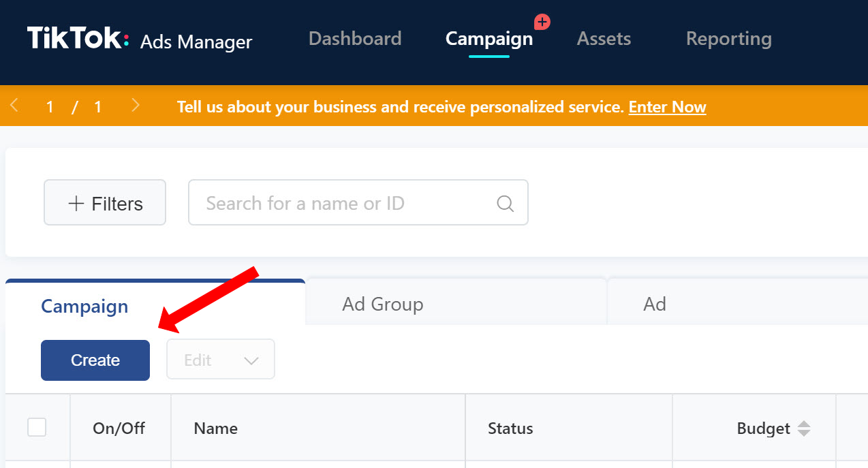868x468 pixels.
Task: Click the left arrow in the orange banner
Action: [x=15, y=106]
